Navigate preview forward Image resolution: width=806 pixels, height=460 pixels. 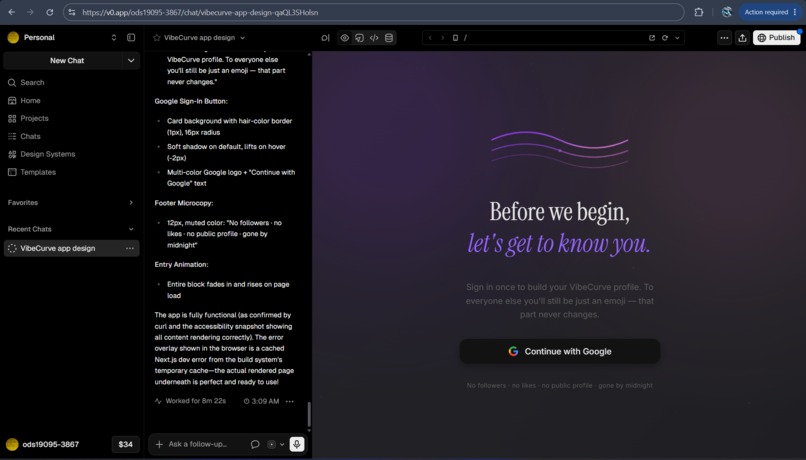pyautogui.click(x=443, y=38)
